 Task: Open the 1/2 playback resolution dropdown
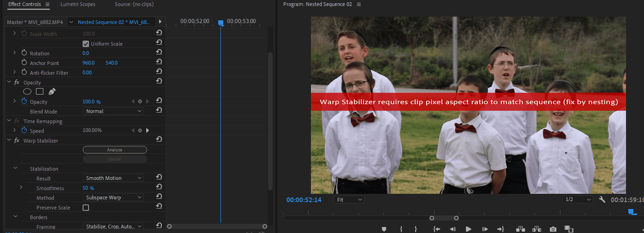click(x=578, y=200)
